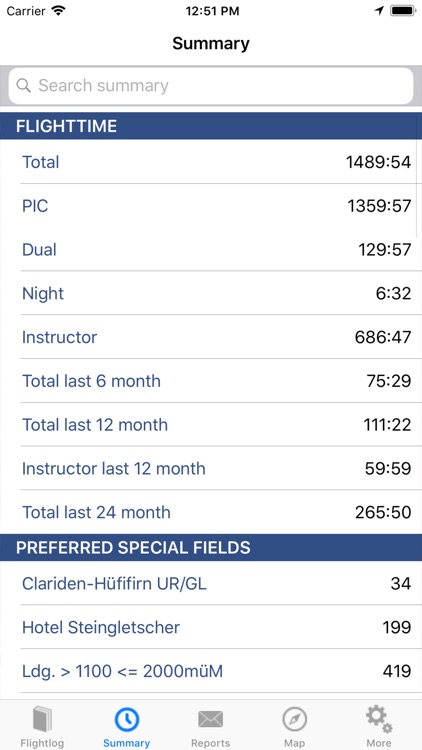Image resolution: width=422 pixels, height=750 pixels.
Task: Open the Flightlog book icon tab
Action: pyautogui.click(x=42, y=720)
